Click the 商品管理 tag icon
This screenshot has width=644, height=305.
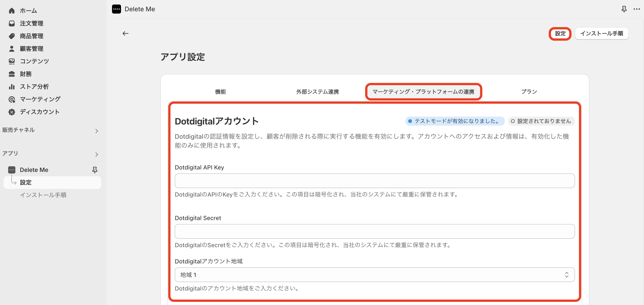pyautogui.click(x=12, y=36)
